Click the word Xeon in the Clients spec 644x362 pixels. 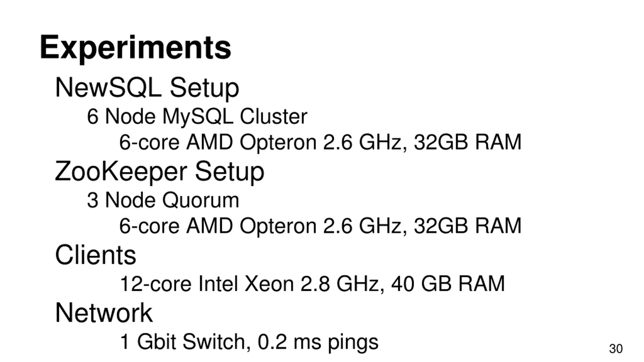[x=269, y=284]
